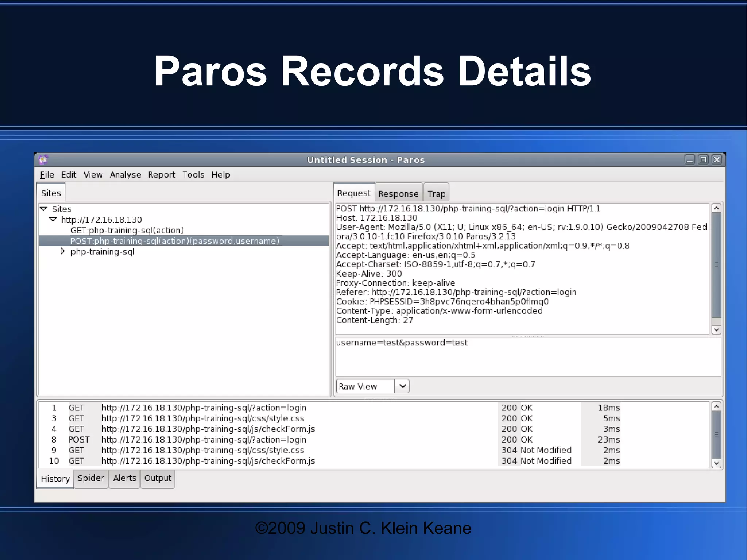Viewport: 747px width, 560px height.
Task: Switch to the Output tab
Action: [x=158, y=478]
